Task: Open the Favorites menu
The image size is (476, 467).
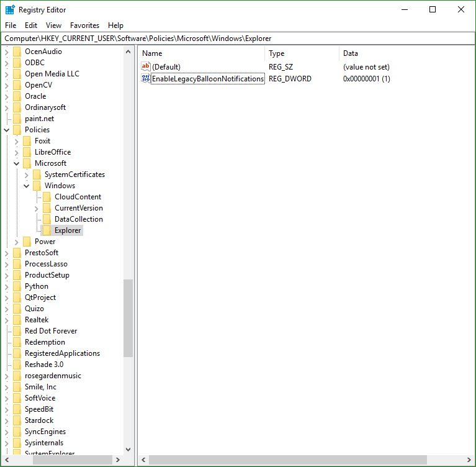Action: click(84, 25)
